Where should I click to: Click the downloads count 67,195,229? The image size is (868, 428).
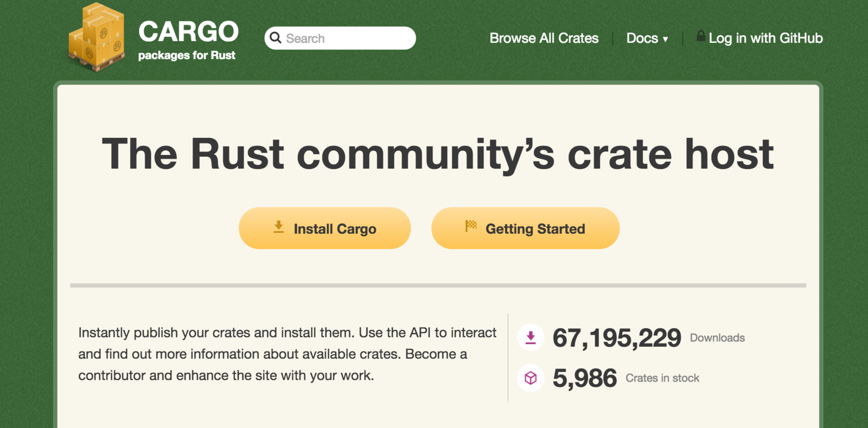pyautogui.click(x=617, y=338)
